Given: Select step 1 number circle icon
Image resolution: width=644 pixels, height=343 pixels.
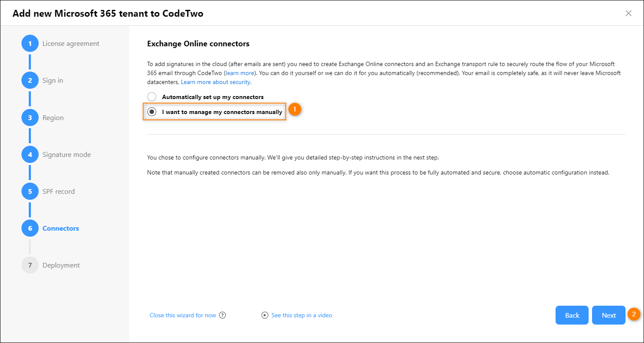Looking at the screenshot, I should [30, 43].
